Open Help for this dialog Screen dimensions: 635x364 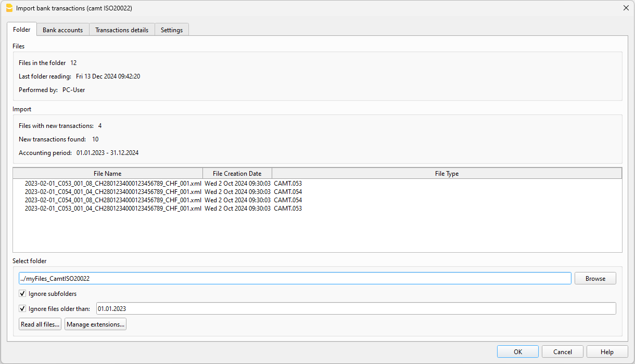pyautogui.click(x=607, y=352)
